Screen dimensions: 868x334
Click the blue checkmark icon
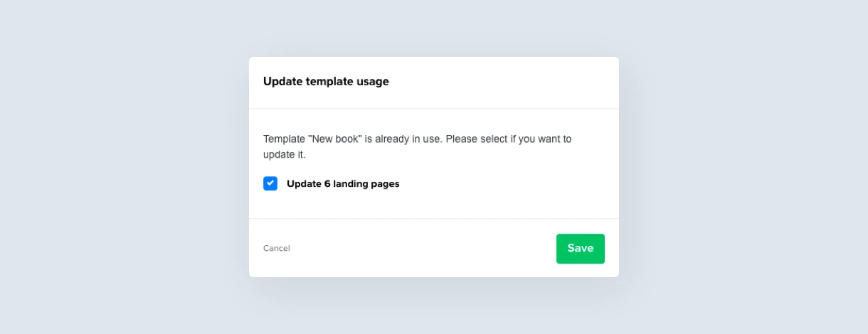pyautogui.click(x=270, y=183)
